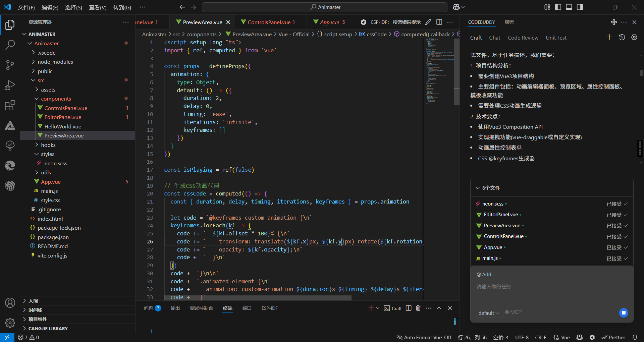Click the split editor icon

point(439,22)
